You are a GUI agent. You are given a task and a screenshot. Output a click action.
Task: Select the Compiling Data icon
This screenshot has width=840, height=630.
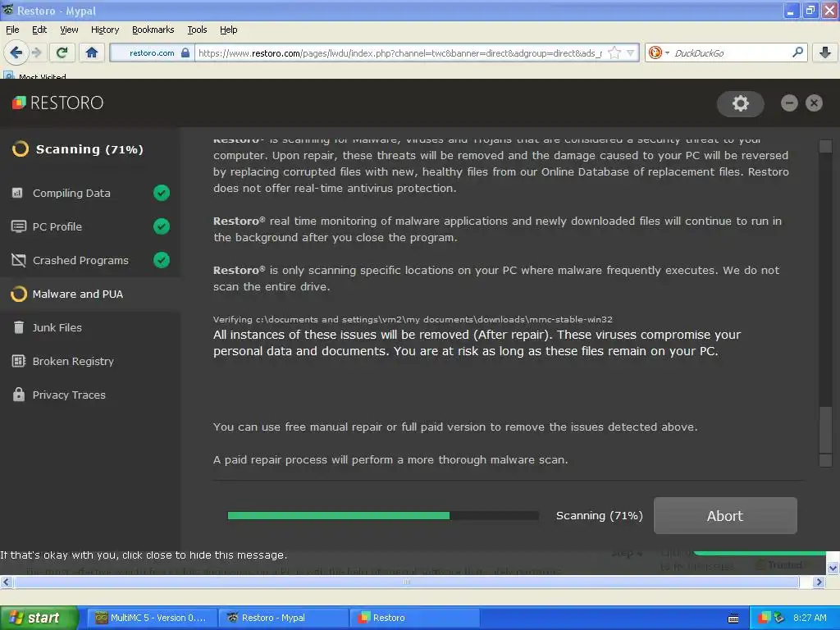[x=18, y=193]
